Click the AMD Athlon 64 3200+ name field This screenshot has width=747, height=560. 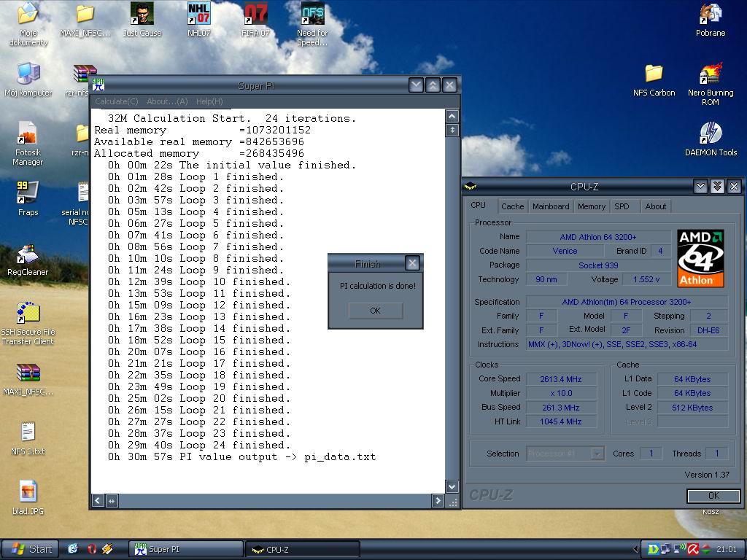(x=598, y=237)
